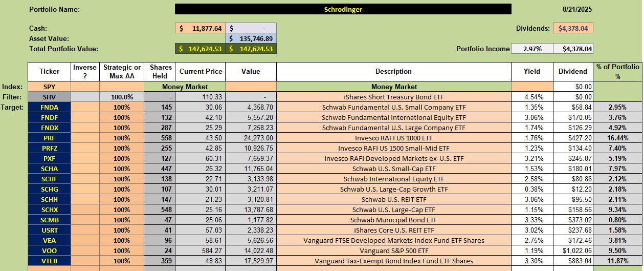Click the Ticker column header
Screen dimensions: 644x271
(x=49, y=72)
